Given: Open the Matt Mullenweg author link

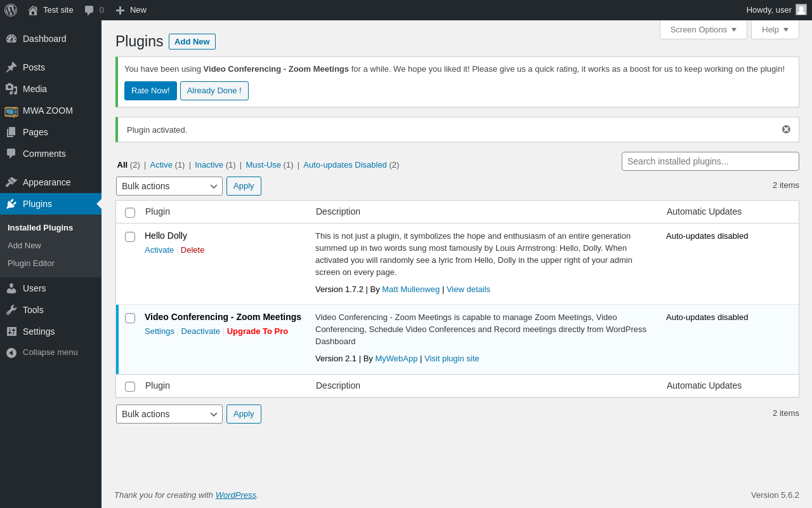Looking at the screenshot, I should [x=410, y=290].
